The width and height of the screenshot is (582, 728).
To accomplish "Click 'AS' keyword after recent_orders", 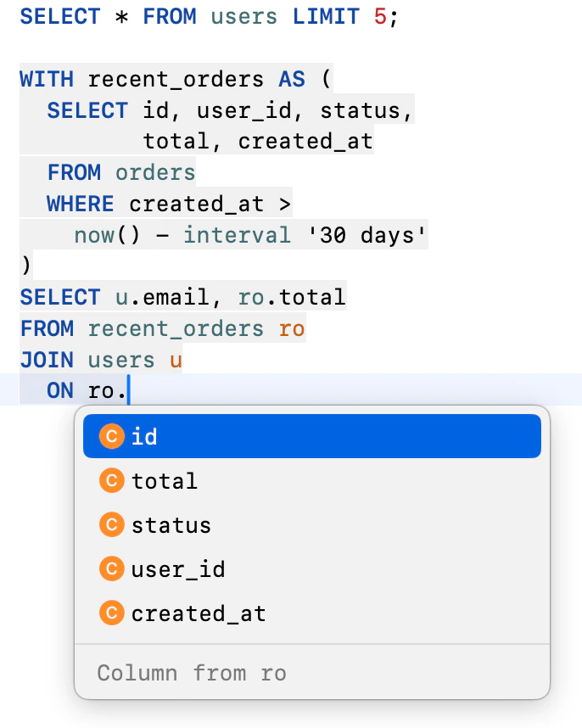I will (292, 79).
